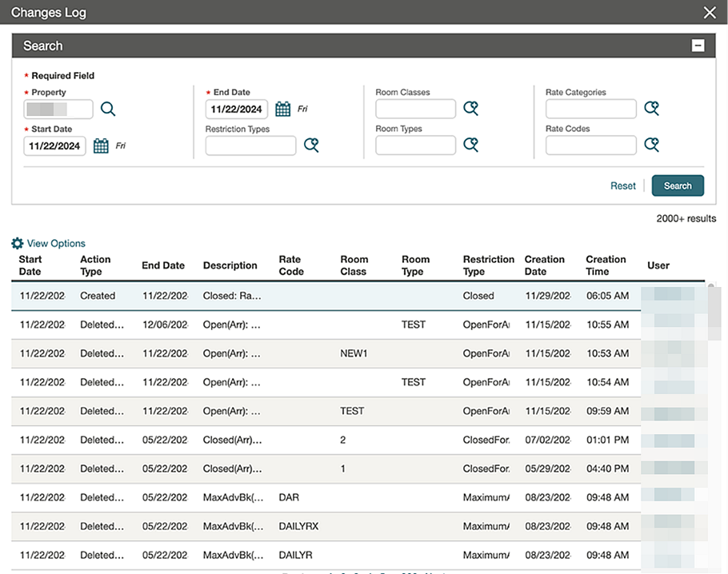
Task: Focus the Room Types field
Action: (x=415, y=145)
